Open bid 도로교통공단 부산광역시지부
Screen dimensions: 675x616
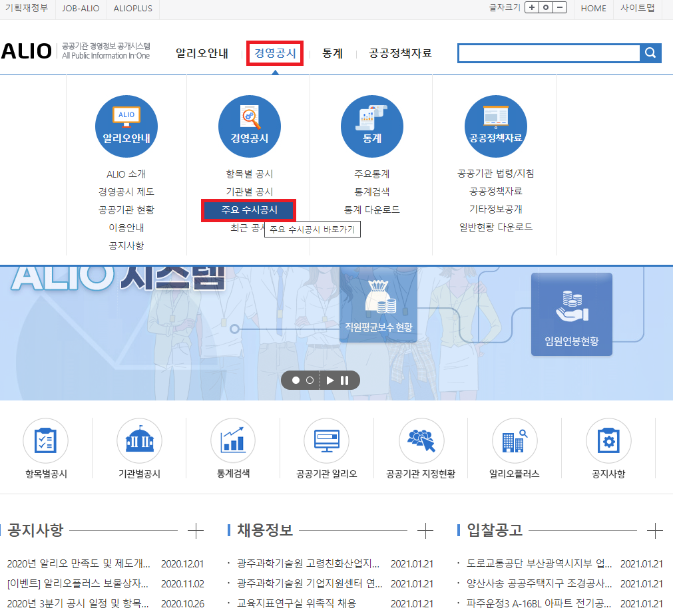[539, 563]
